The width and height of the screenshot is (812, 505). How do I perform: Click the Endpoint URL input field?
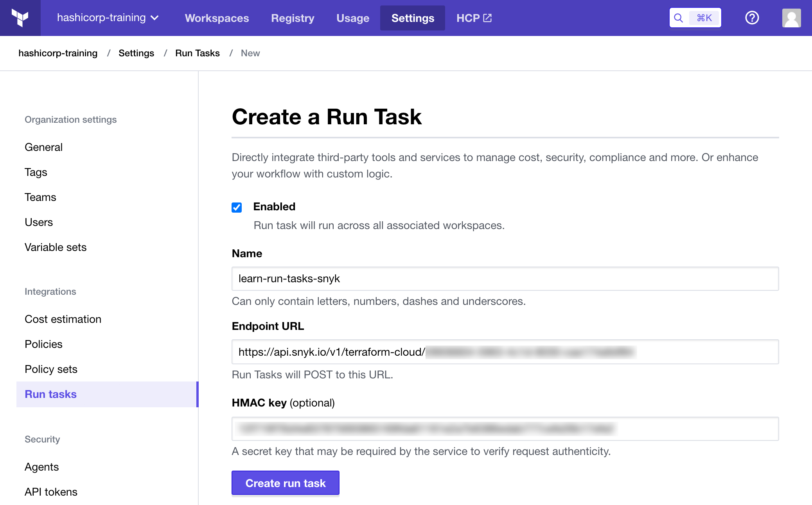click(505, 352)
